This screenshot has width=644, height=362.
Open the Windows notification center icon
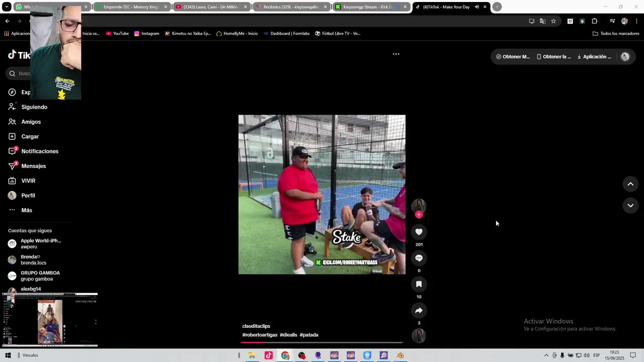[x=633, y=355]
